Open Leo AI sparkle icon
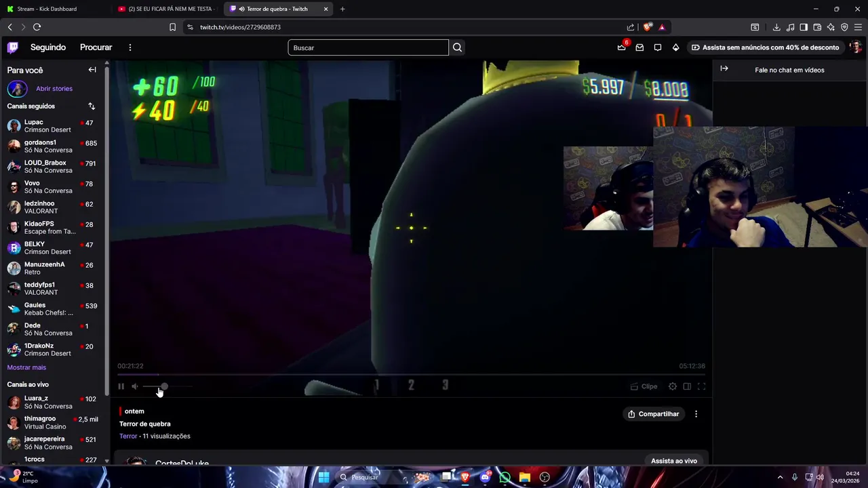The image size is (868, 488). (831, 27)
